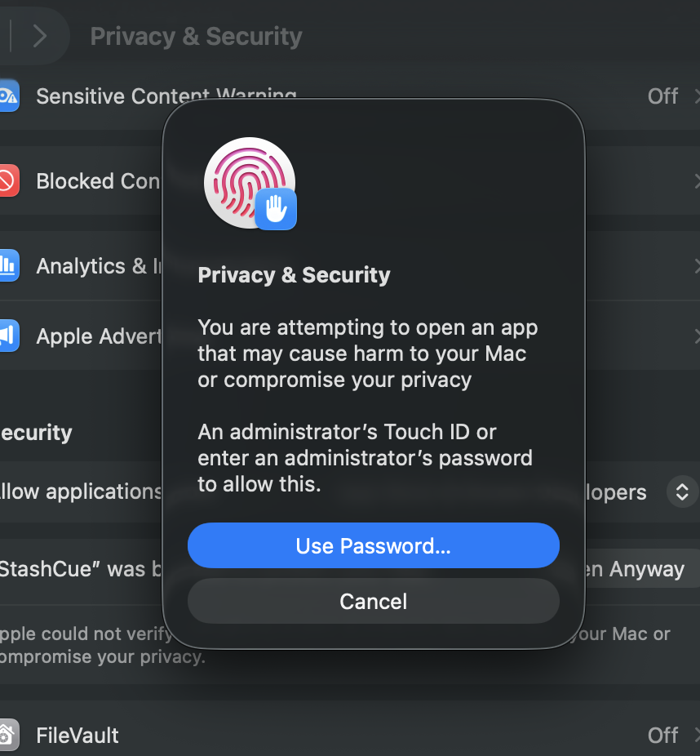The width and height of the screenshot is (700, 756).
Task: Click the Touch ID fingerprint icon
Action: (249, 183)
